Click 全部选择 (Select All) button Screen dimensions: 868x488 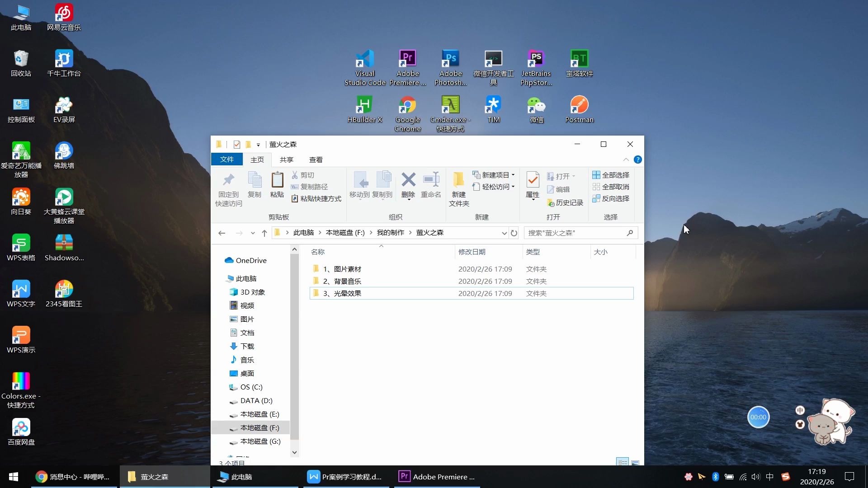[610, 174]
